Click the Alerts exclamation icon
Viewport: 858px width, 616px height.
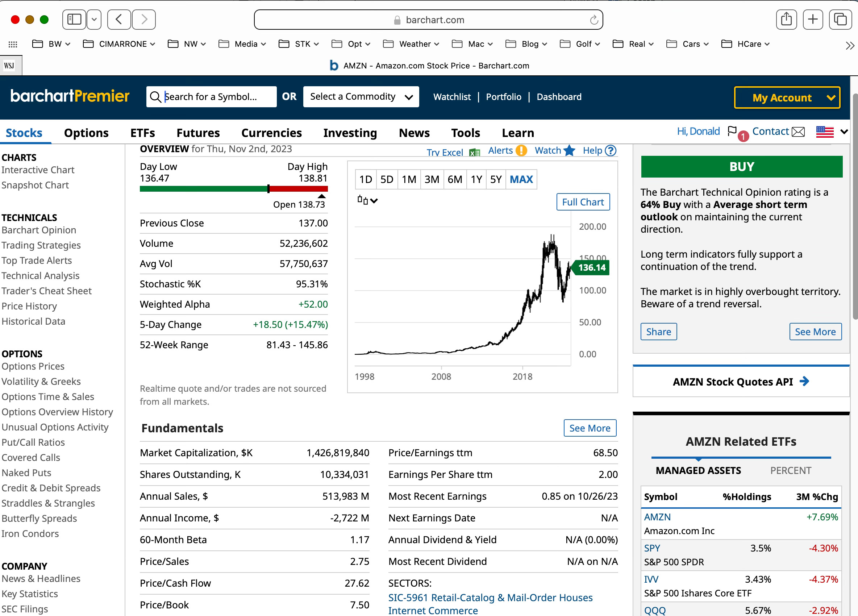tap(521, 151)
